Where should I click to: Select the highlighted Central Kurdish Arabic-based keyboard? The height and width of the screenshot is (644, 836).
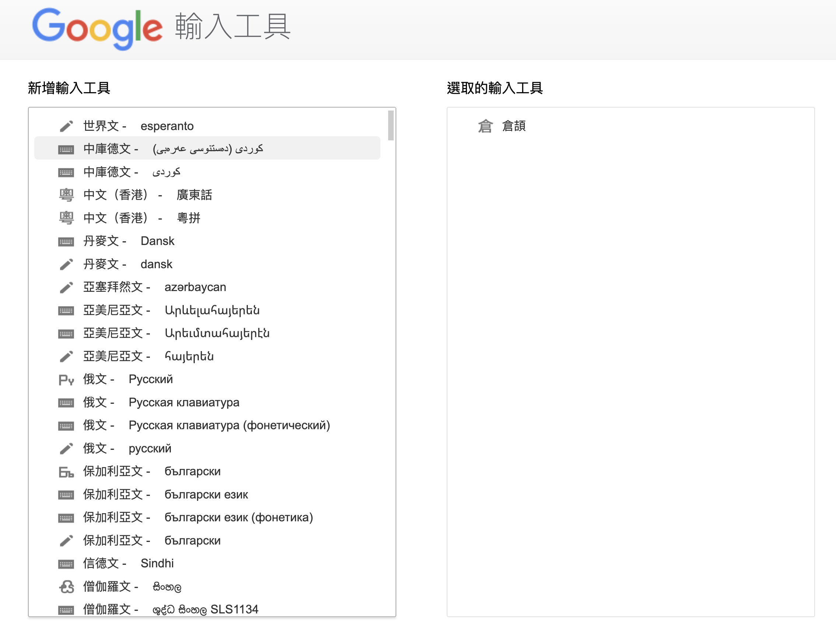coord(207,148)
